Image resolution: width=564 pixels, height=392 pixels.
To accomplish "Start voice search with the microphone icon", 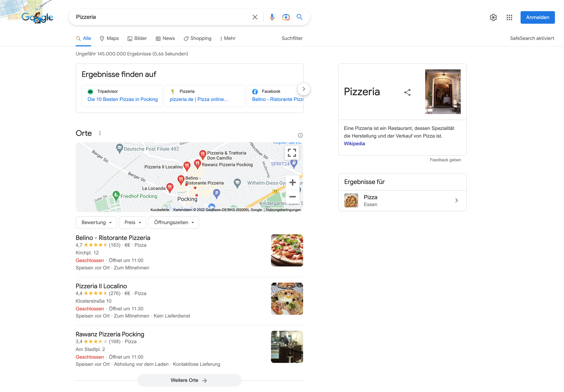I will point(272,17).
